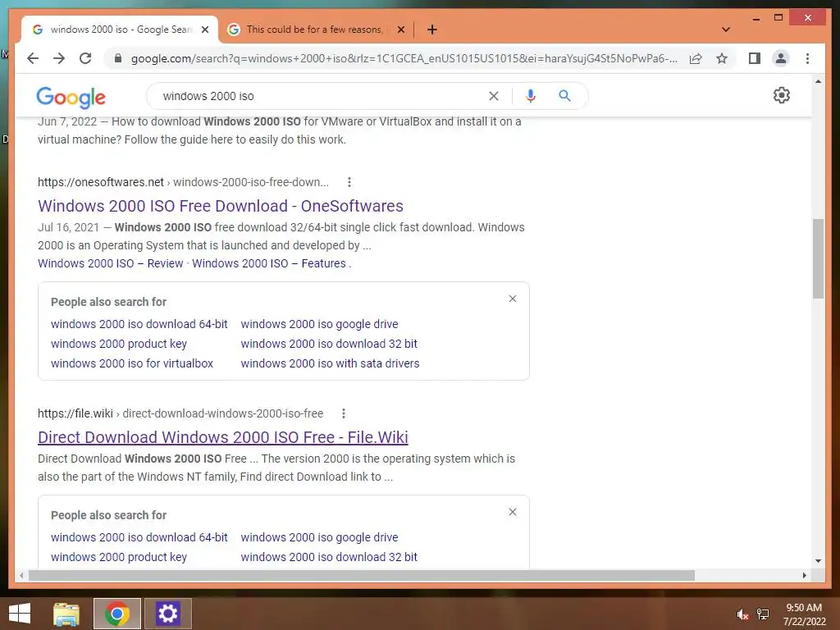Follow the 'Windows 2000 ISO – Features' sitelink
Viewport: 840px width, 630px height.
click(x=269, y=263)
